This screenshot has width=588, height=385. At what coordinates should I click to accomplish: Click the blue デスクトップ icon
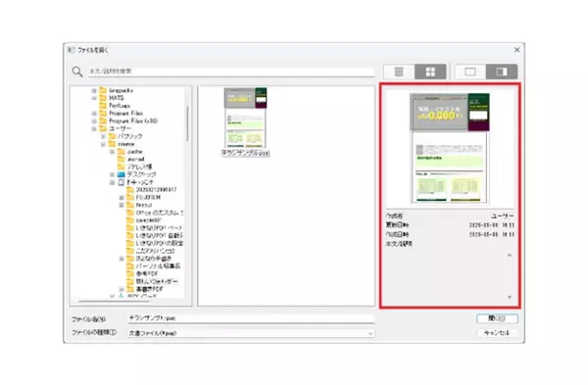click(x=122, y=174)
